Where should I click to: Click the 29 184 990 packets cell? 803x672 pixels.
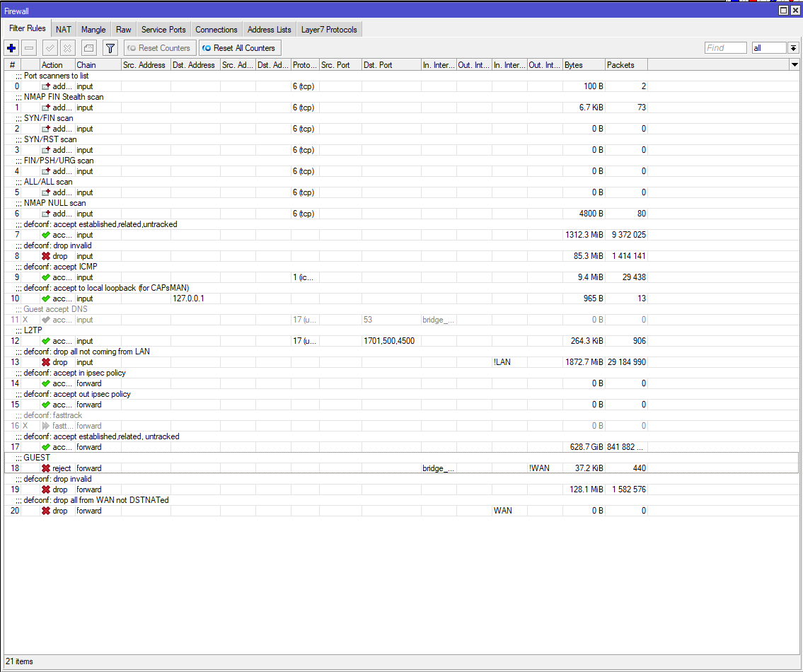626,362
